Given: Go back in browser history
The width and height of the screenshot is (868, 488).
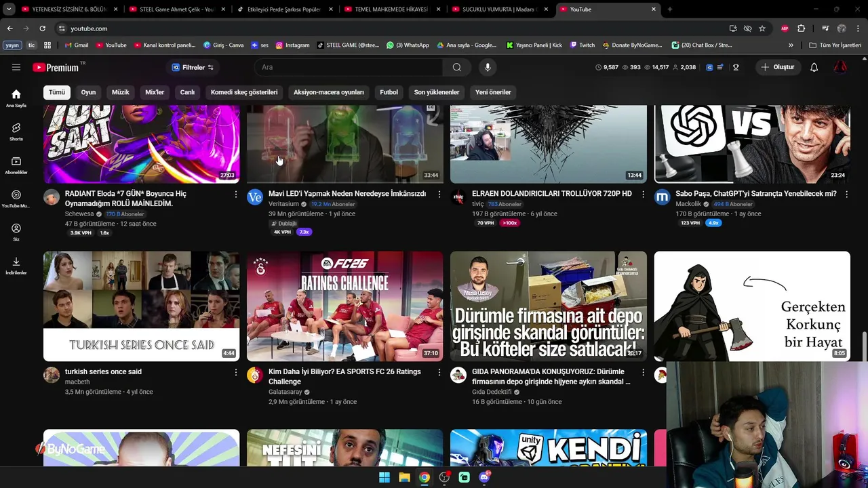Looking at the screenshot, I should [x=9, y=28].
